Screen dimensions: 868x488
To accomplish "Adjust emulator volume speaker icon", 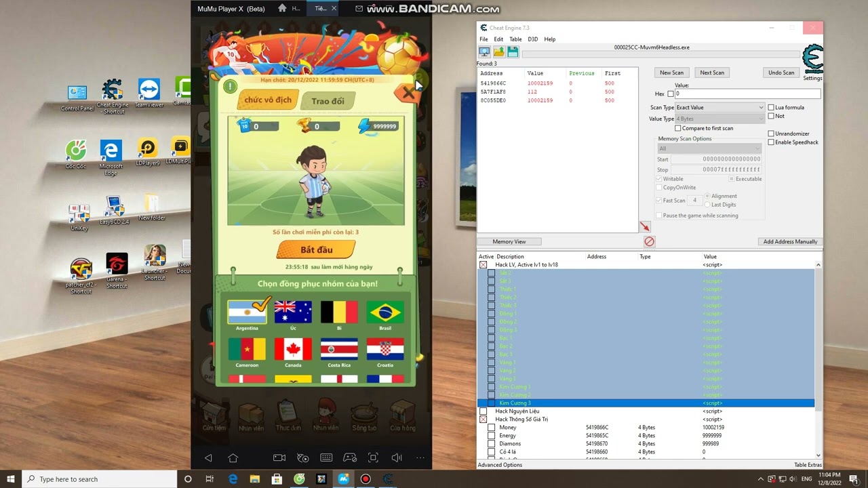I will tap(397, 458).
